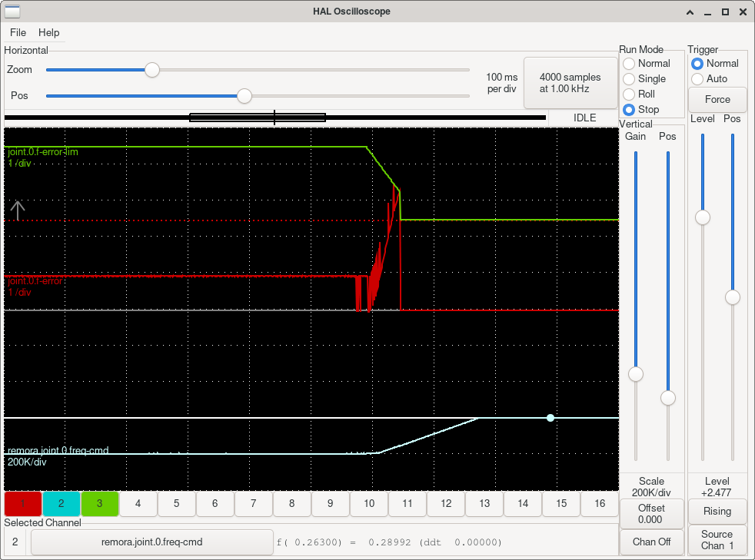Click the vertical Gain slider handle
This screenshot has width=755, height=560.
(x=636, y=374)
